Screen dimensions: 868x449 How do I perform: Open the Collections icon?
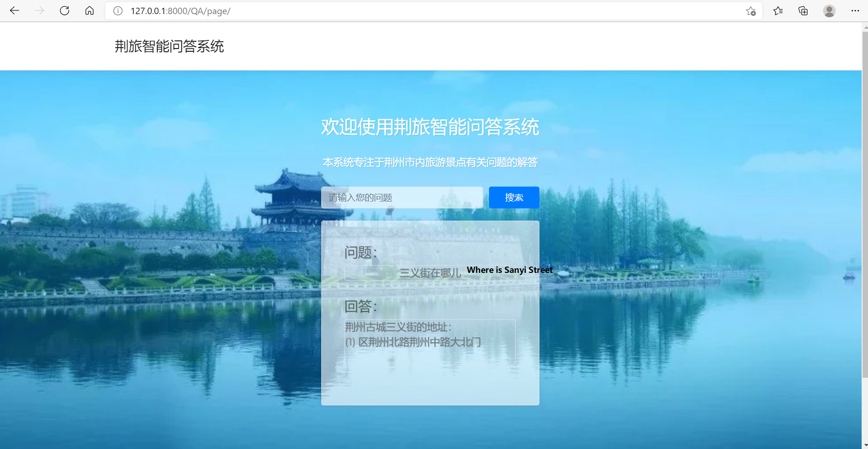coord(803,11)
